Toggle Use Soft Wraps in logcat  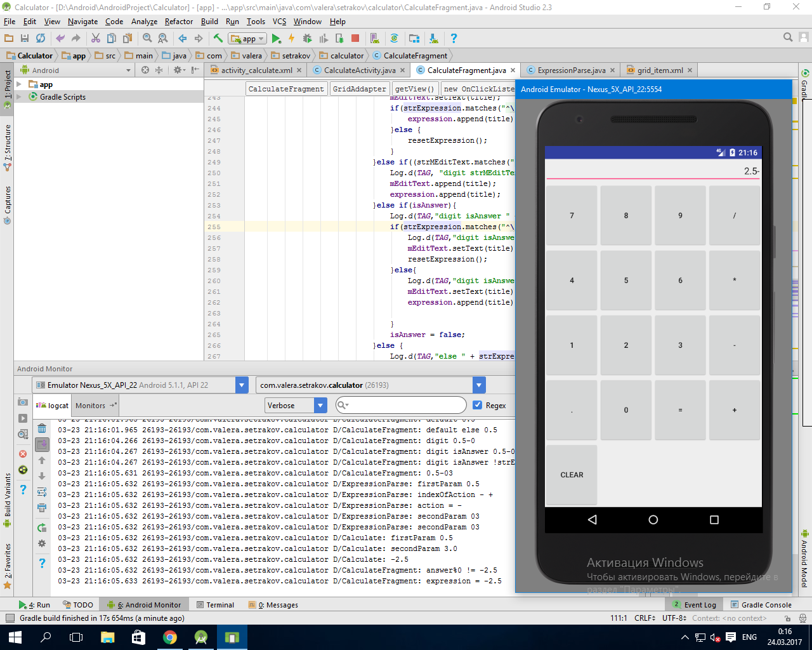coord(42,492)
